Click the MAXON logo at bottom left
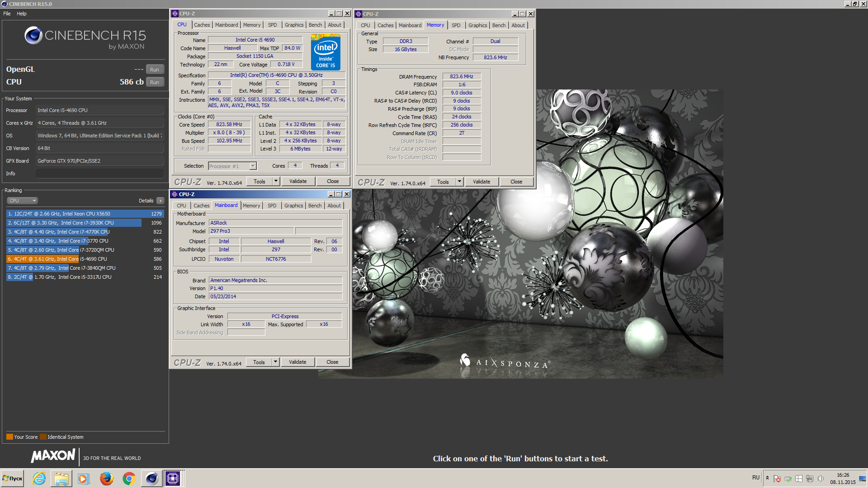This screenshot has height=488, width=868. tap(53, 456)
